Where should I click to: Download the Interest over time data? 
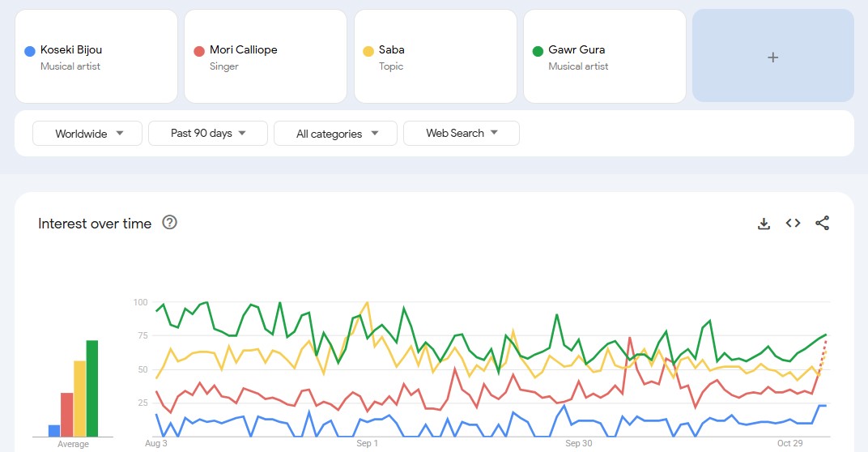pos(764,224)
